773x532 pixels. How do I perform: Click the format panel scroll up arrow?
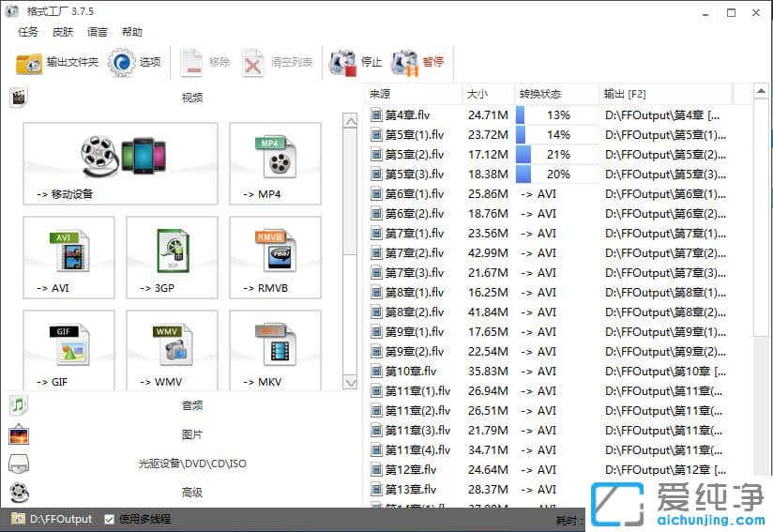pyautogui.click(x=350, y=120)
